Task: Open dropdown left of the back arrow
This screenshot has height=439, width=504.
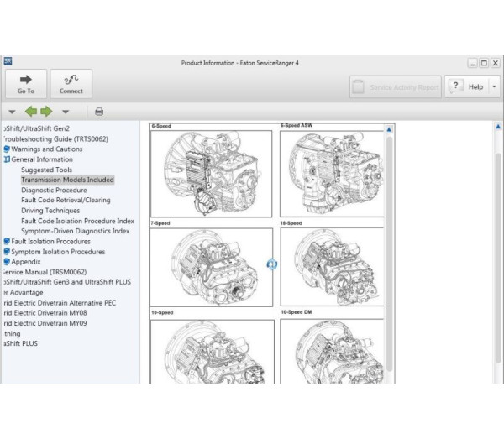Action: [x=12, y=111]
